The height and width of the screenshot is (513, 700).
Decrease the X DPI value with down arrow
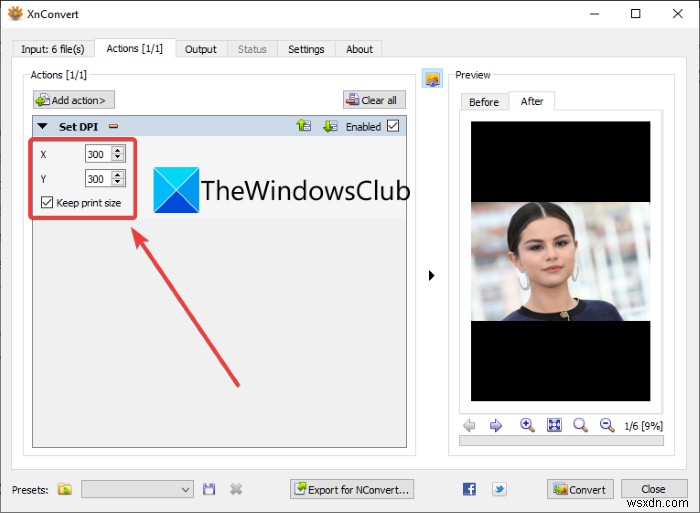click(x=117, y=158)
